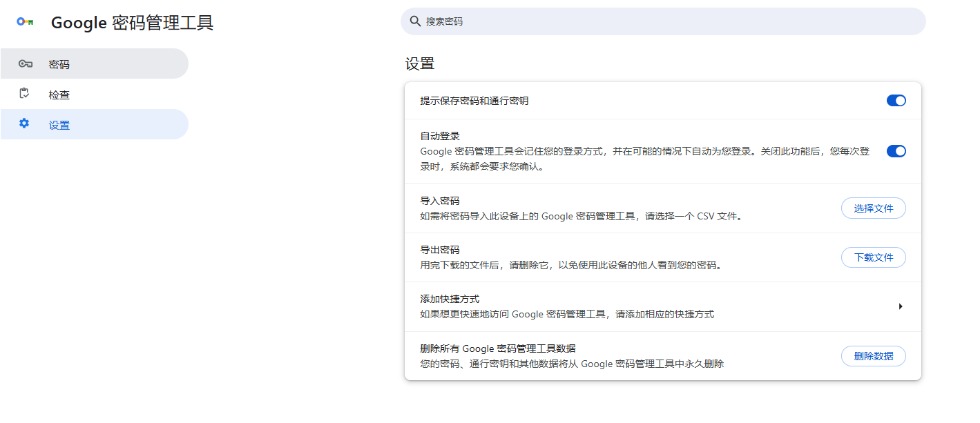Click the 设置 page heading

pos(420,64)
